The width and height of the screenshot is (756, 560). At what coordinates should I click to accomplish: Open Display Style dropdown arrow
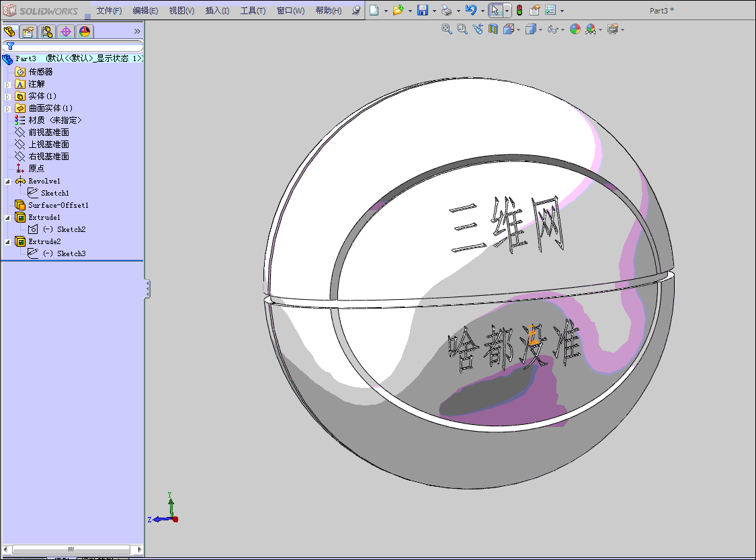[x=541, y=30]
